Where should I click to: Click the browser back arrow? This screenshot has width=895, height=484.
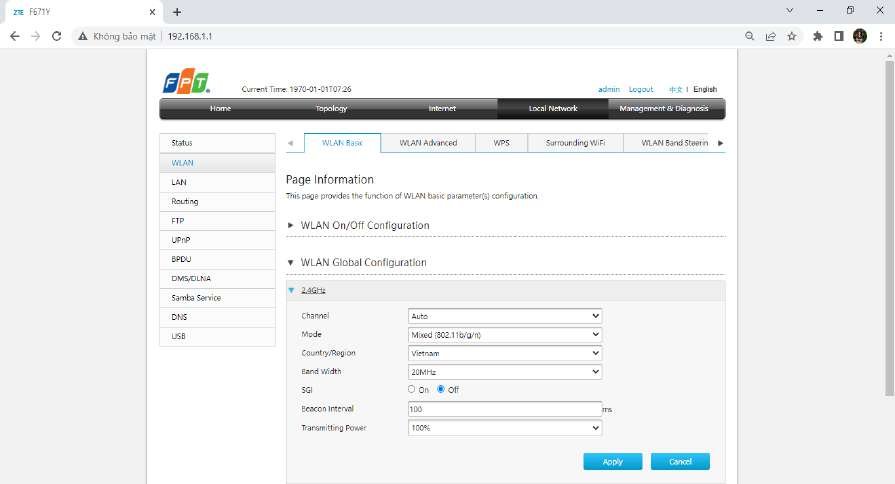[x=15, y=36]
